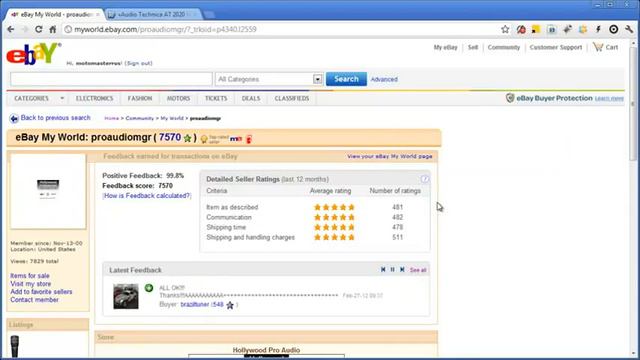The height and width of the screenshot is (360, 640).
Task: Click green positive feedback plus icon
Action: click(x=149, y=288)
